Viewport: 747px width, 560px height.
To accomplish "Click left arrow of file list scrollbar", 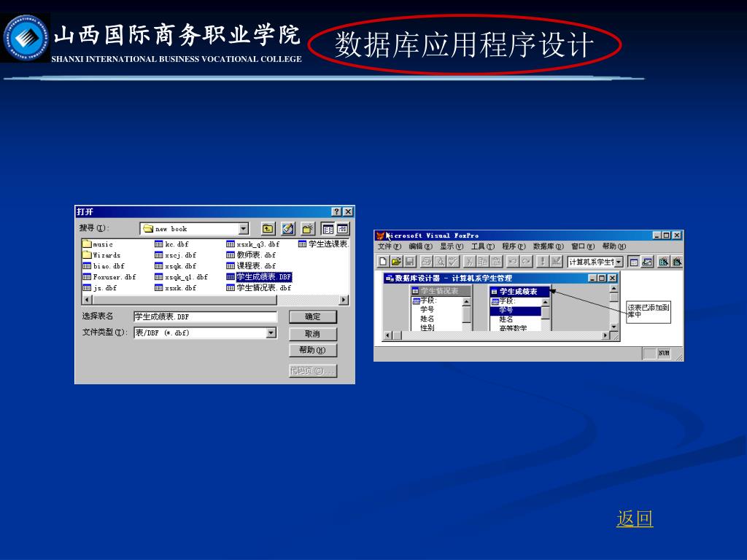I will 87,300.
